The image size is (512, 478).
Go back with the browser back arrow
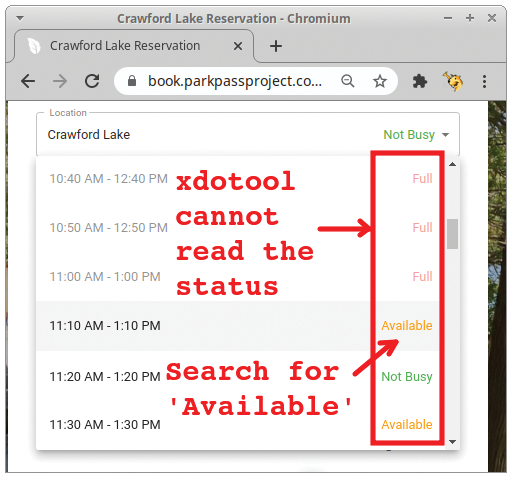pyautogui.click(x=28, y=81)
